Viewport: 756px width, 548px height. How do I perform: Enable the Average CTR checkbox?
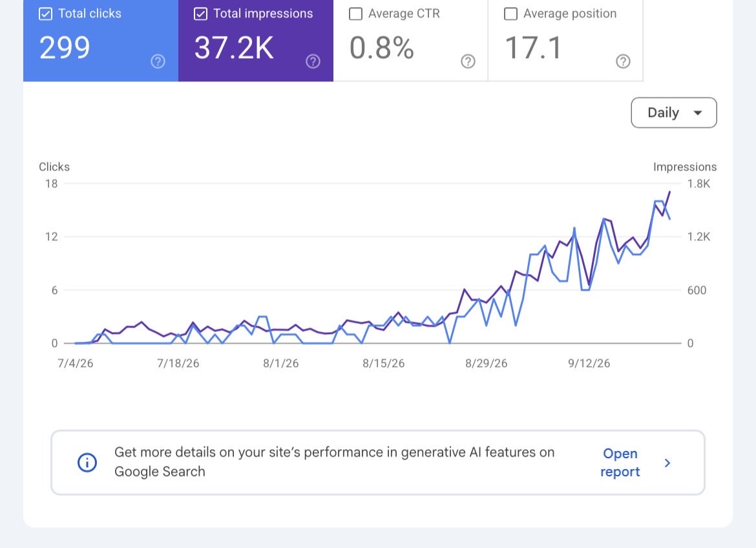point(355,14)
